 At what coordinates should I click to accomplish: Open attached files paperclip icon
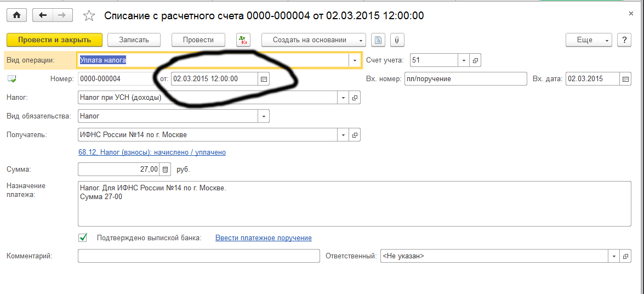(x=397, y=40)
